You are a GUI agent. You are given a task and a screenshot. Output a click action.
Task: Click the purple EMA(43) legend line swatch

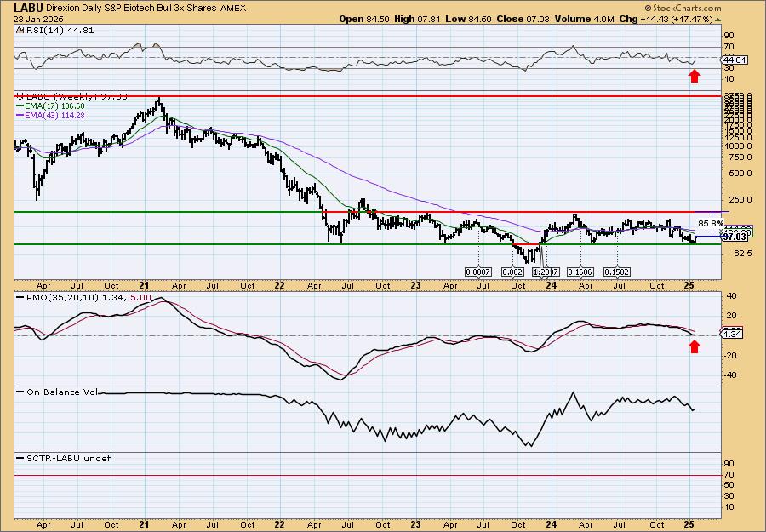click(x=22, y=115)
